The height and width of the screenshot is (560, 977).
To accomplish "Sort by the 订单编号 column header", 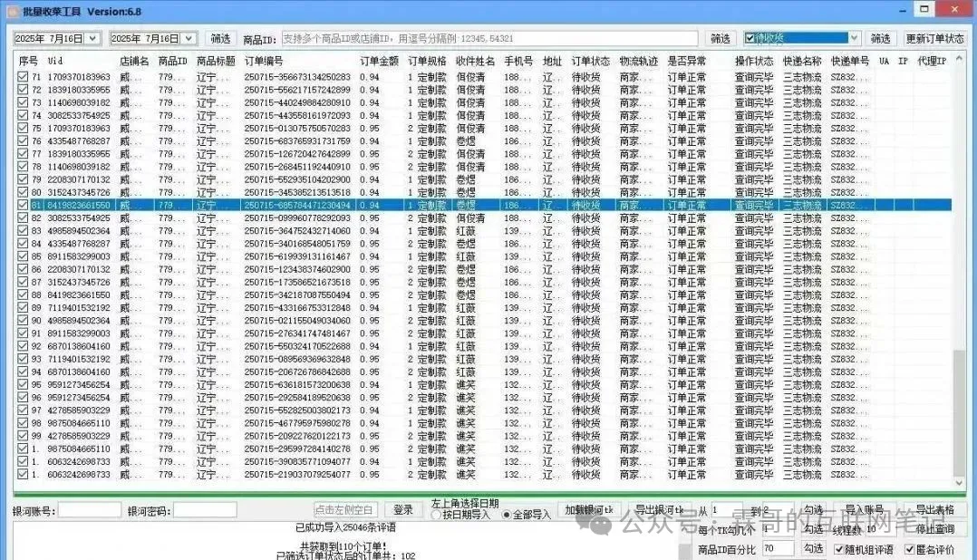I will 264,61.
